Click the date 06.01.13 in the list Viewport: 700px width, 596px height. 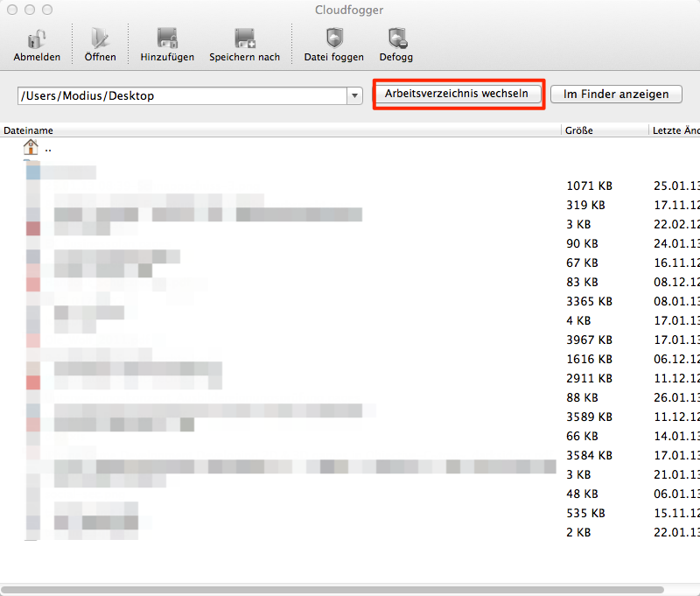pyautogui.click(x=676, y=494)
